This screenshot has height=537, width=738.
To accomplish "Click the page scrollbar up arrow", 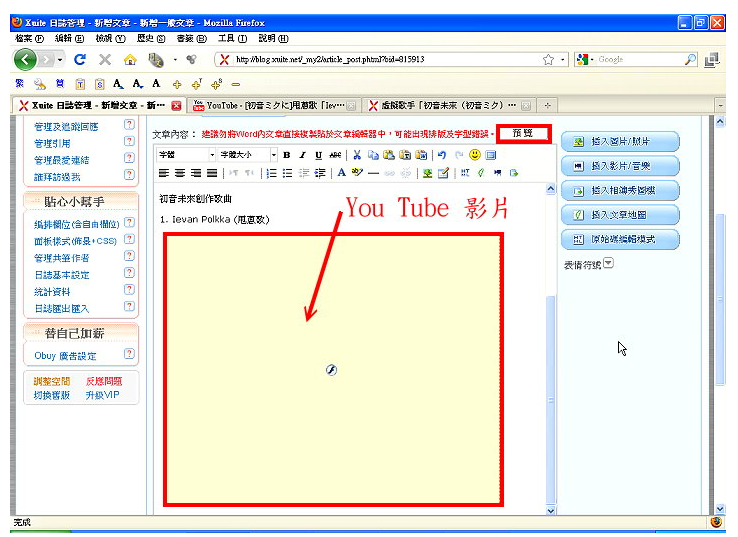I will 720,122.
